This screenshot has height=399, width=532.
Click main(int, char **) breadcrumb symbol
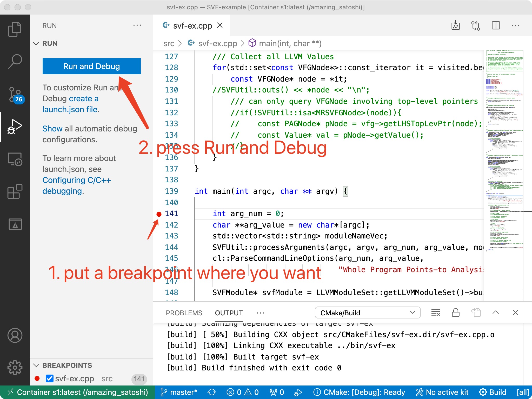point(285,43)
